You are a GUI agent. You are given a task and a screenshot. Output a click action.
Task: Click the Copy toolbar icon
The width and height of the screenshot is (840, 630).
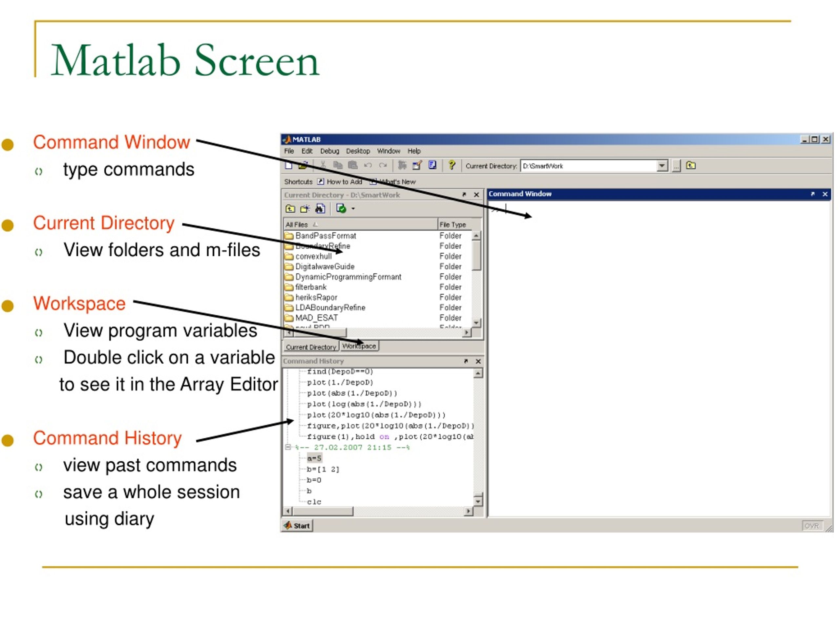point(336,165)
